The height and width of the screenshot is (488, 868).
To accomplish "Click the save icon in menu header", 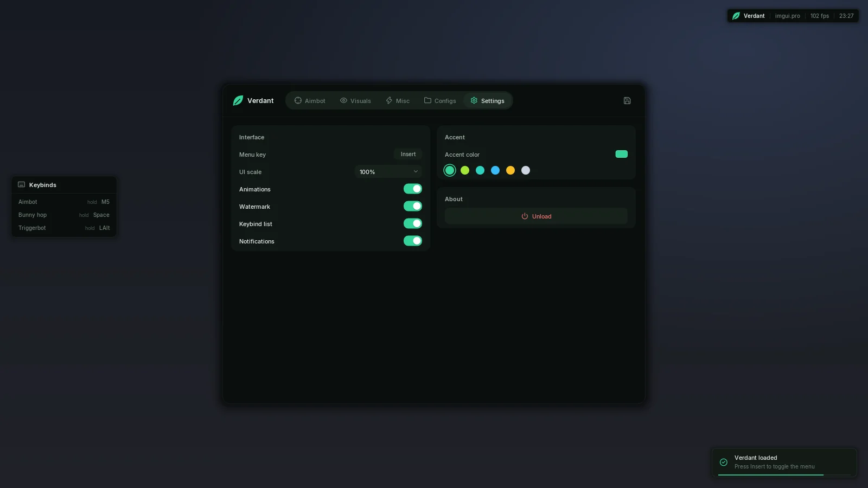I will point(627,101).
